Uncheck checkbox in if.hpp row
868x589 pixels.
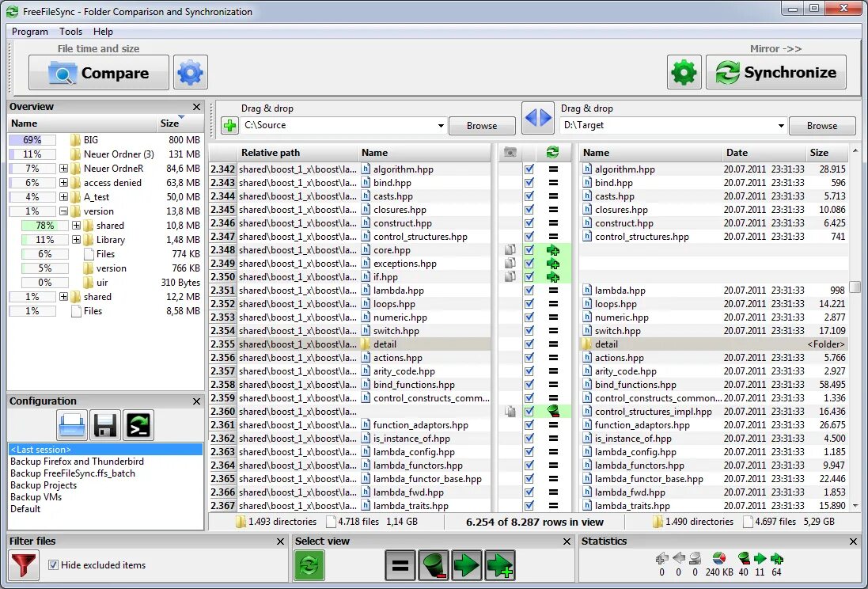(x=529, y=277)
